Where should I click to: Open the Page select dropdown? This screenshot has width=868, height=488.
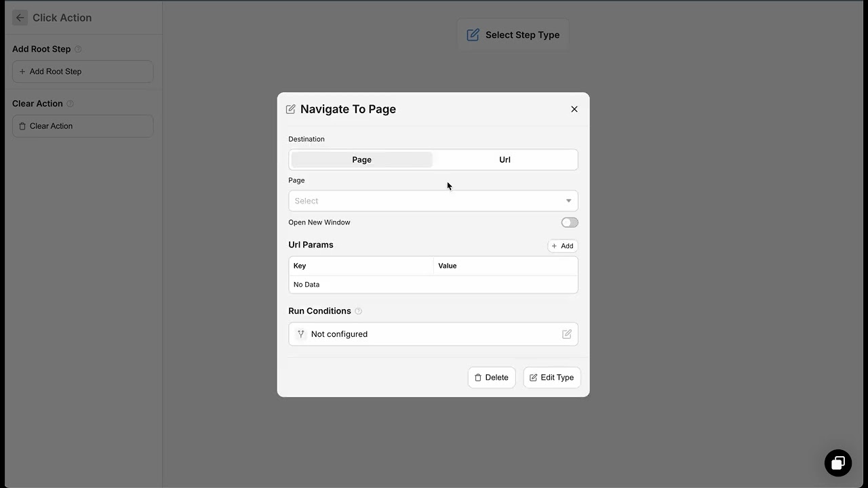pos(433,201)
